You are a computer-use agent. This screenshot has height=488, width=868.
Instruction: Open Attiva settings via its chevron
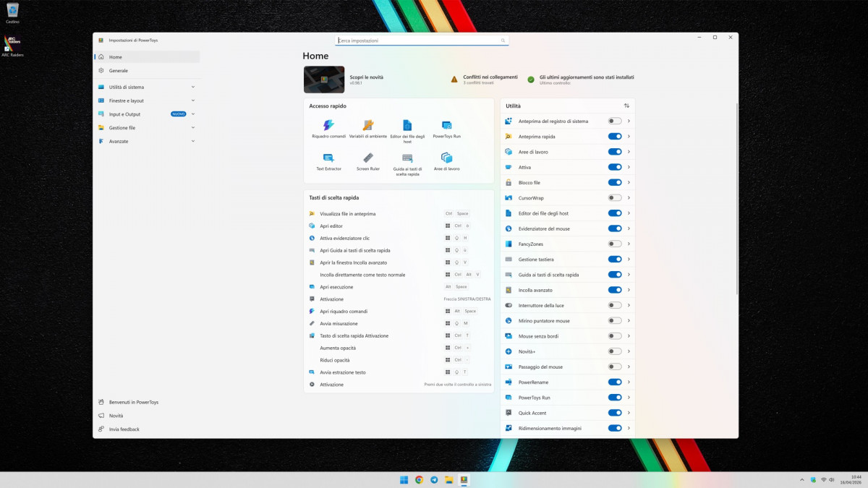pos(629,167)
